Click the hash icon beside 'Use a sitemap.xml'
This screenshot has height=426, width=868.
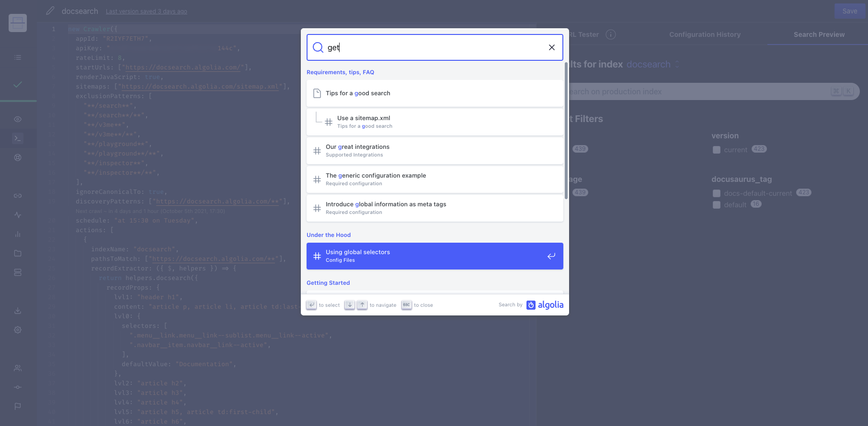coord(329,122)
